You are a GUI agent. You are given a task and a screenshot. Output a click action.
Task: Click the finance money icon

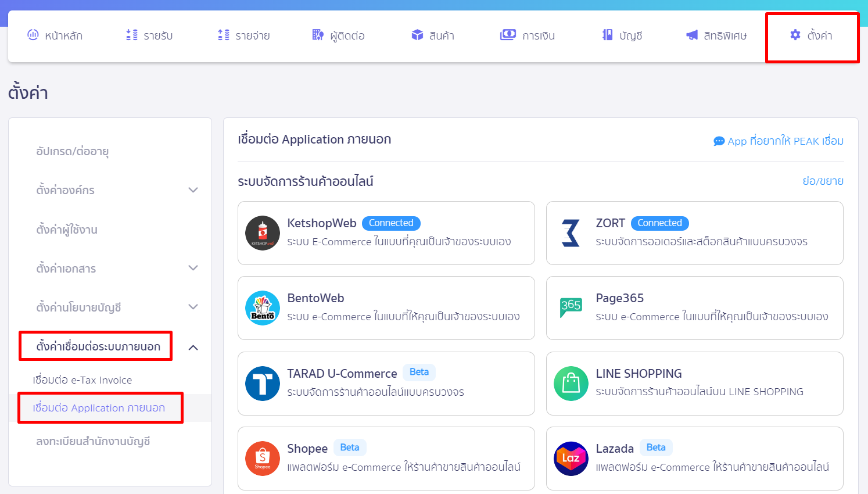pos(508,35)
